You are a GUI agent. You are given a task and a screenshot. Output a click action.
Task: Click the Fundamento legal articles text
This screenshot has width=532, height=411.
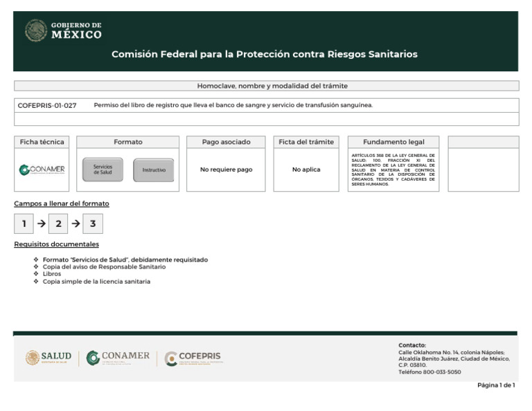[x=393, y=170]
